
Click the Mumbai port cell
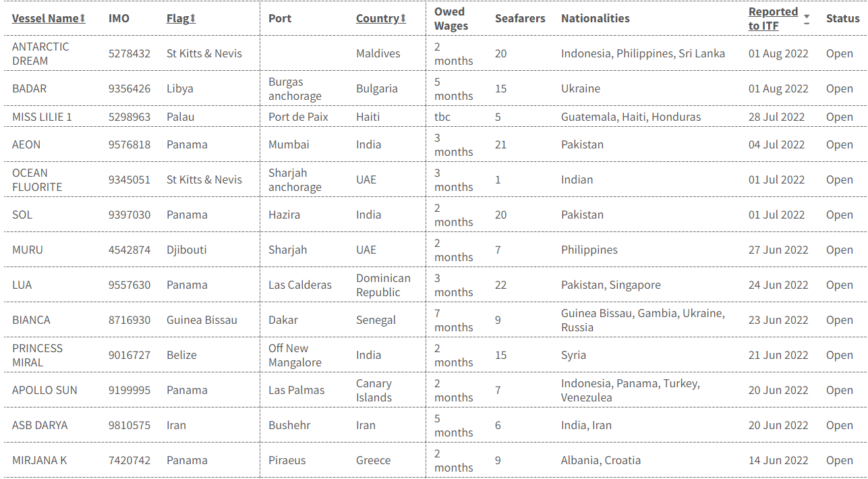tap(289, 144)
